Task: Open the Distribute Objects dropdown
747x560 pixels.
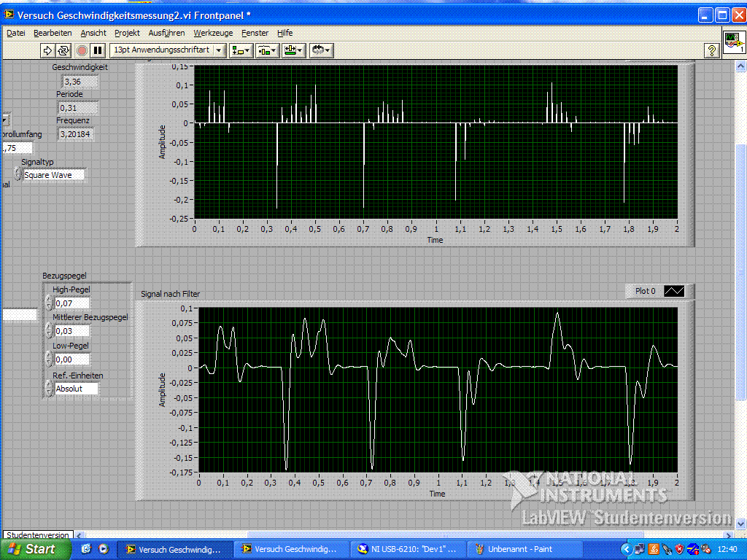Action: coord(267,50)
